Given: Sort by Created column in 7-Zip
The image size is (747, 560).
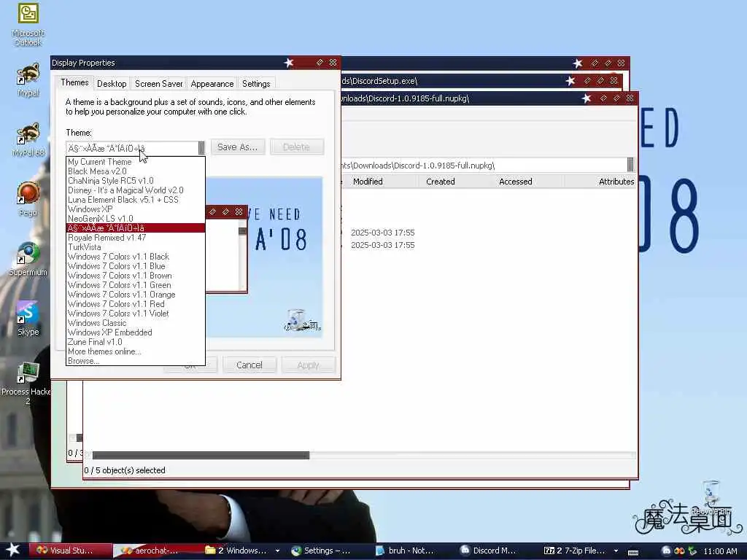Looking at the screenshot, I should coord(454,182).
